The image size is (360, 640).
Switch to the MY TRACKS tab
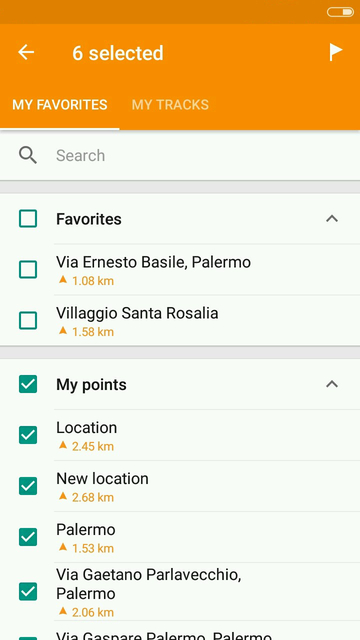[x=170, y=105]
